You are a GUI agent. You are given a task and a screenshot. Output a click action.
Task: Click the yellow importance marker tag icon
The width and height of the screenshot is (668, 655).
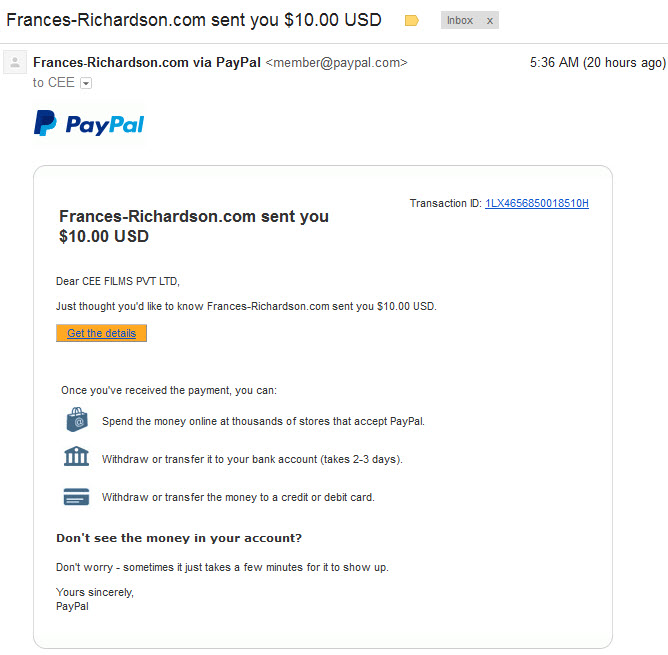[412, 20]
